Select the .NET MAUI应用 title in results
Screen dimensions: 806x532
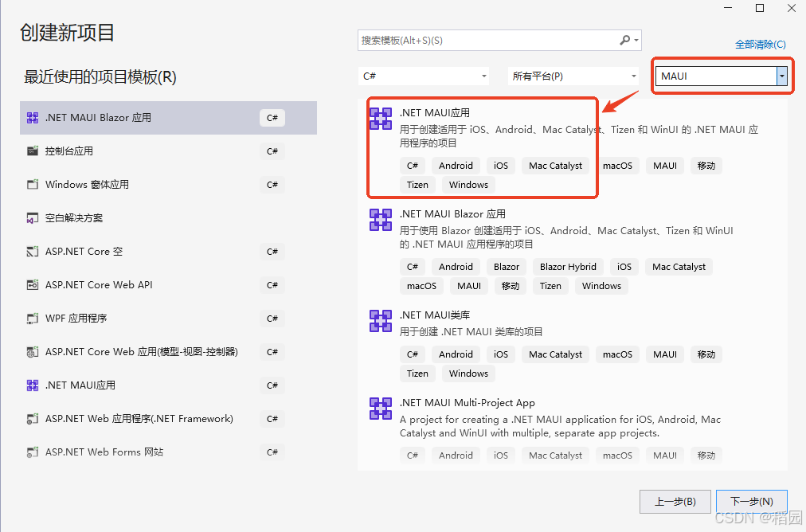(435, 112)
